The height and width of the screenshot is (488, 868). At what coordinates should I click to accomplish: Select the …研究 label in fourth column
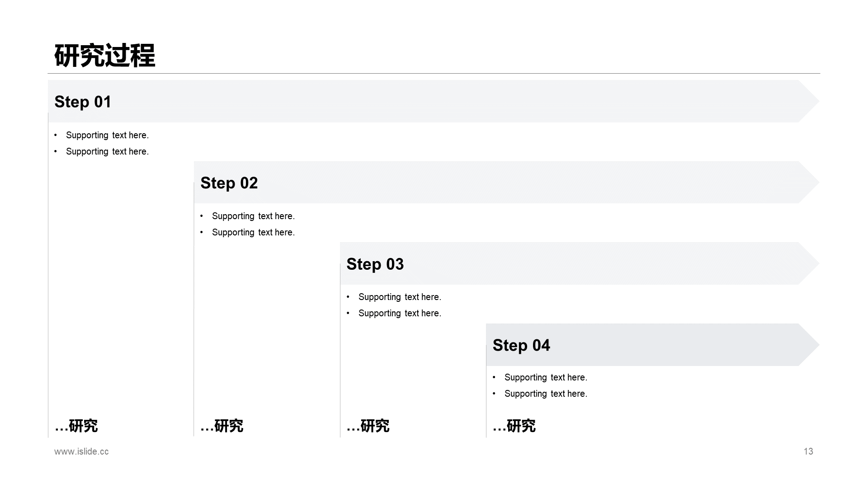coord(514,426)
